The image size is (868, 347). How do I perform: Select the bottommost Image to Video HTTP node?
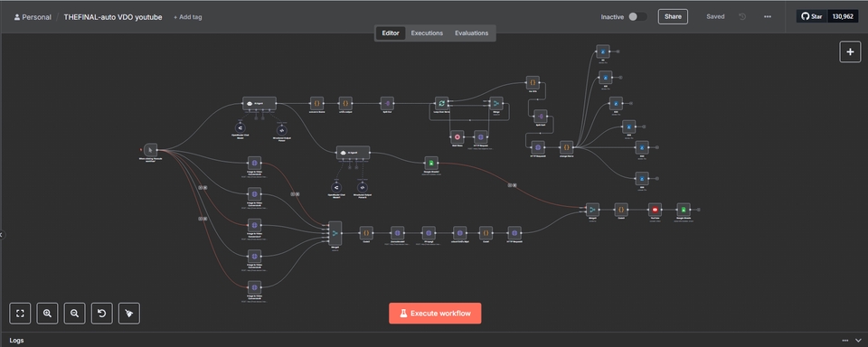254,286
